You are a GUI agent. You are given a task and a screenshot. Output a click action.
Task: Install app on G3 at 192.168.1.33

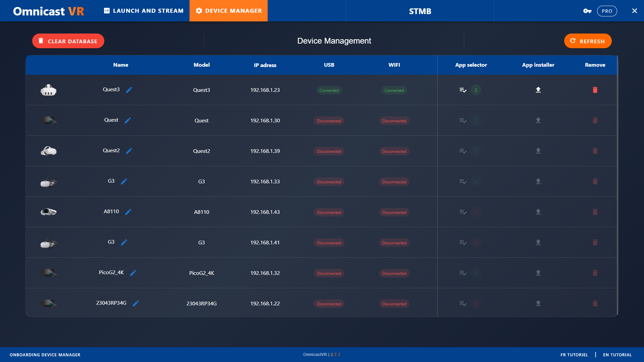coord(538,181)
